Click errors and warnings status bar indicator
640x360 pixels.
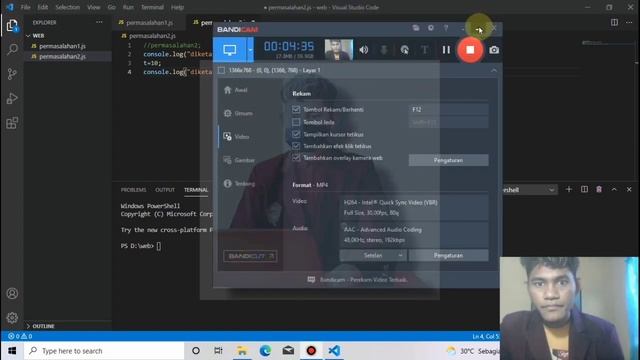tap(20, 336)
